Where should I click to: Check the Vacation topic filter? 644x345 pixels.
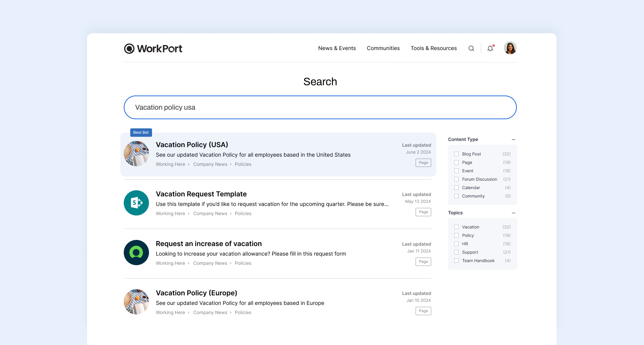[456, 227]
